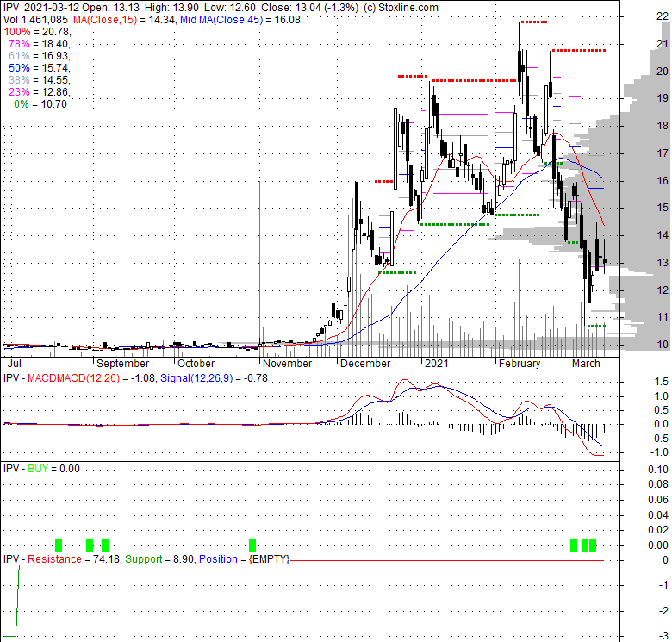Click the 'Vol 1,461,085' volume readout
The width and height of the screenshot is (672, 642).
tap(35, 20)
